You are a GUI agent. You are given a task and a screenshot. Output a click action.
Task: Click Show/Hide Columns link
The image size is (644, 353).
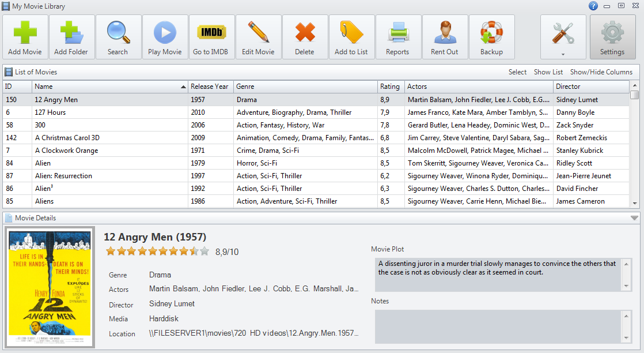(601, 72)
